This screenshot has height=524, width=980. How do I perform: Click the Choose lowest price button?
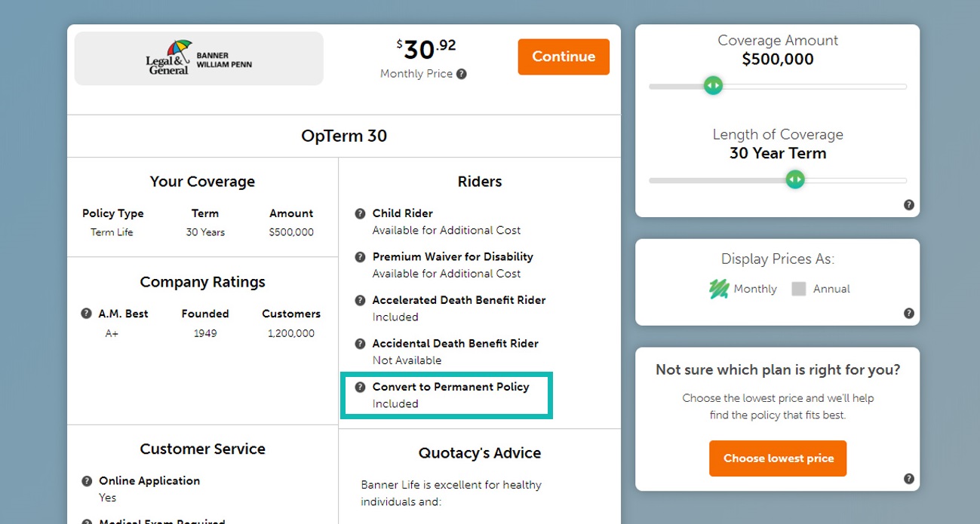[778, 458]
